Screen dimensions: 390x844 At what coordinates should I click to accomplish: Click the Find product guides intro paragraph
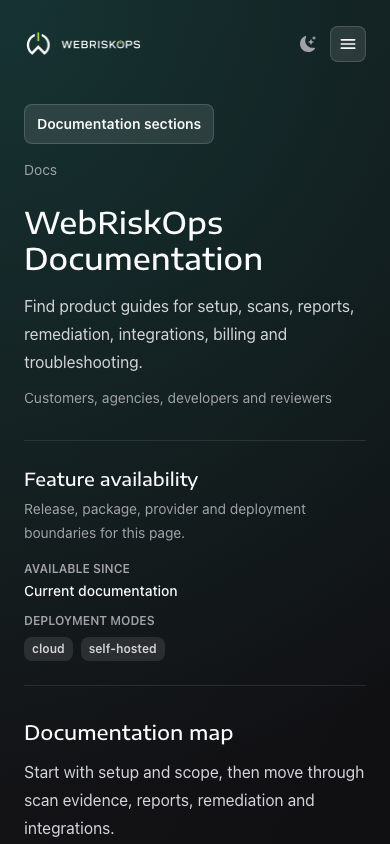point(189,334)
